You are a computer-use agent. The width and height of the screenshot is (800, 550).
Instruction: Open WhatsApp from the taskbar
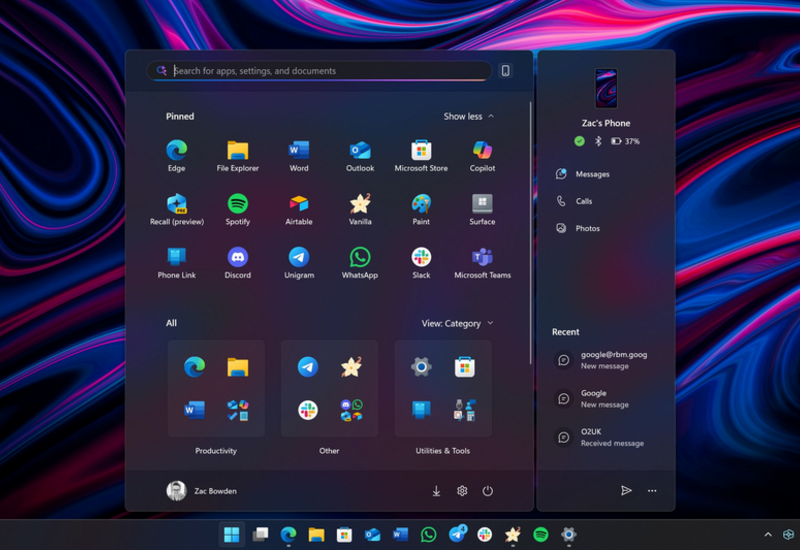[429, 535]
